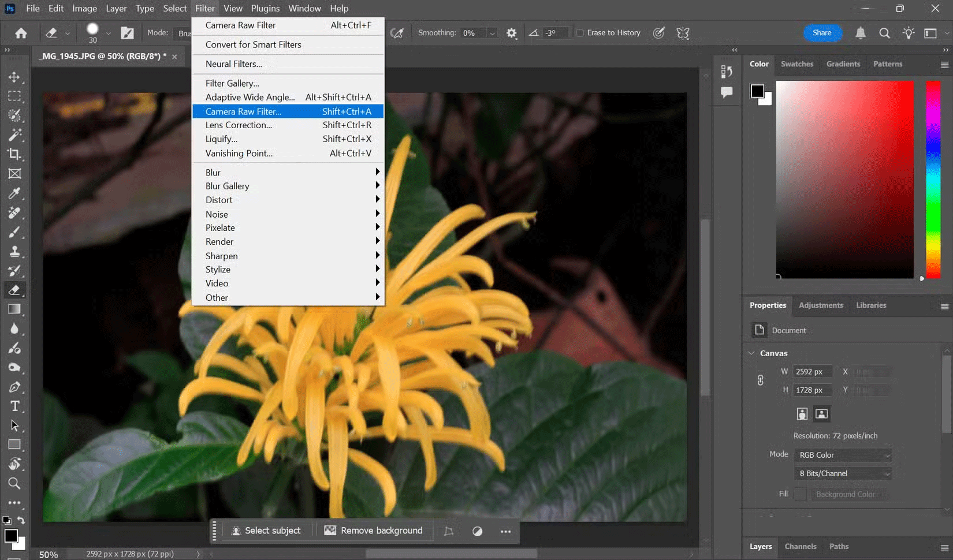Select the Clone Stamp tool
This screenshot has width=953, height=560.
[14, 252]
